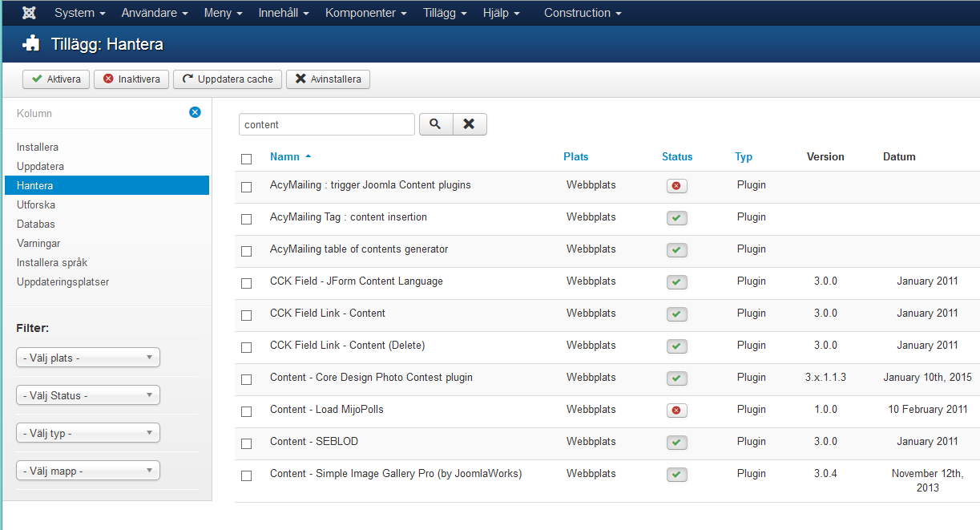Click the Uppdatera cache button
980x530 pixels.
tap(228, 79)
